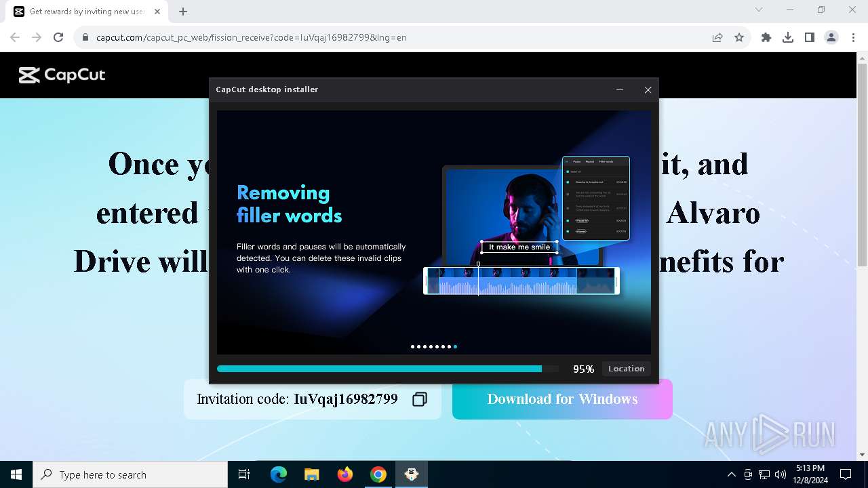Image resolution: width=868 pixels, height=488 pixels.
Task: Show hidden system tray icons
Action: [x=731, y=474]
